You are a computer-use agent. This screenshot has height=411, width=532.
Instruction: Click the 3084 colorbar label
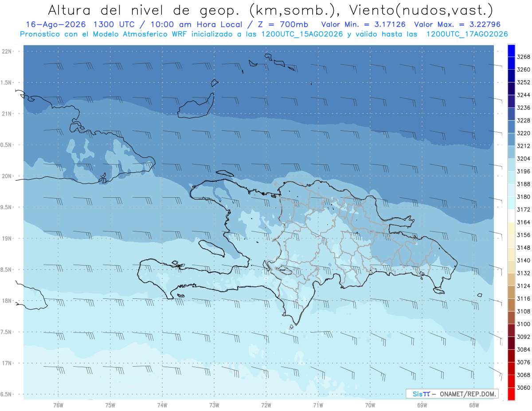[524, 350]
